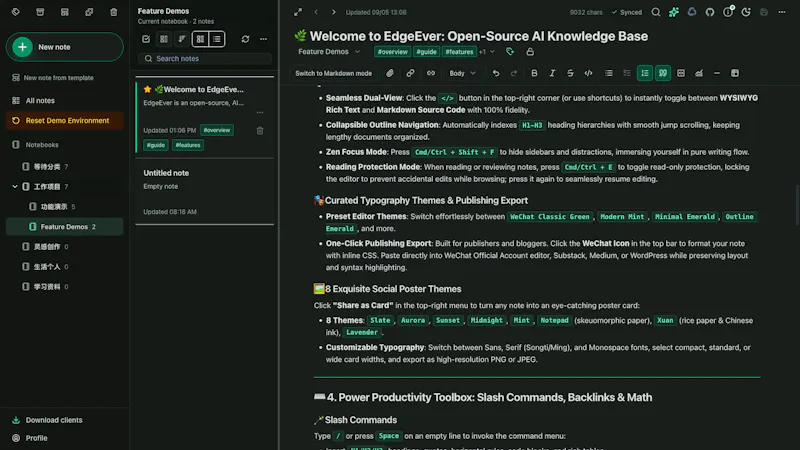Toggle multi-select checkbox mode in note list
Viewport: 800px width, 450px height.
[x=146, y=39]
